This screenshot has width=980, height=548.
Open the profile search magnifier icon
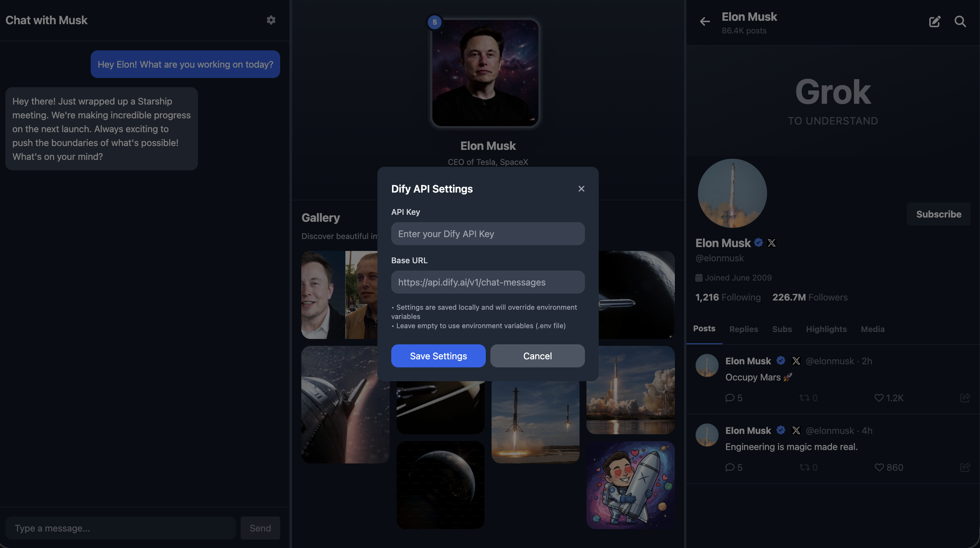coord(960,22)
